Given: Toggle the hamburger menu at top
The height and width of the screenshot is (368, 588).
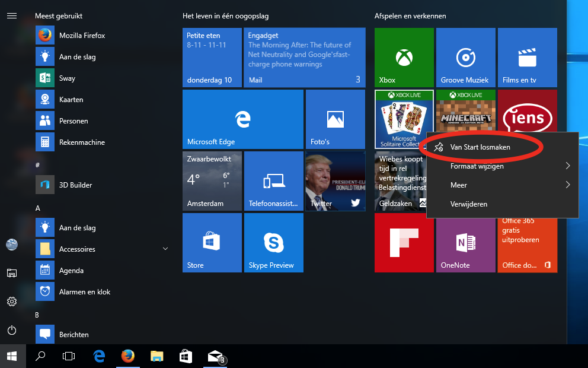Looking at the screenshot, I should pyautogui.click(x=12, y=16).
